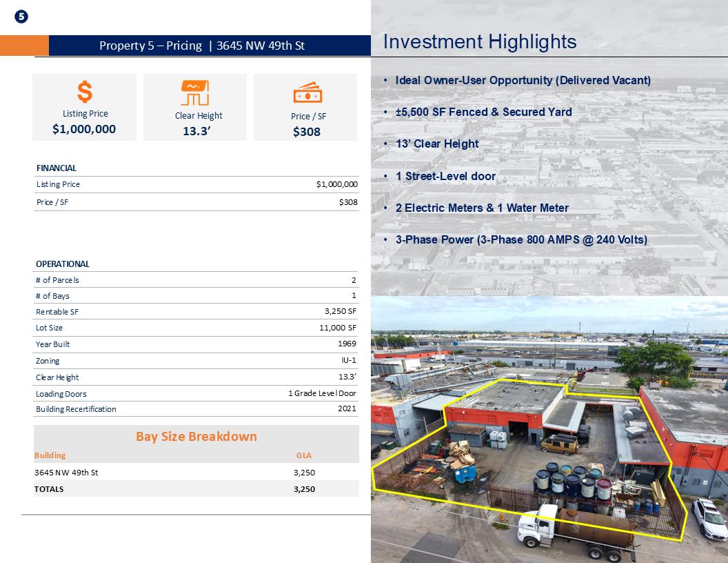This screenshot has width=728, height=563.
Task: Select the Year Built value 1969
Action: coord(347,344)
